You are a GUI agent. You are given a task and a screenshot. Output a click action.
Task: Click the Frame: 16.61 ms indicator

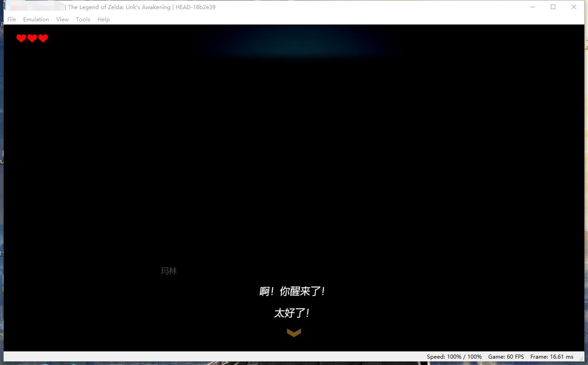click(552, 357)
